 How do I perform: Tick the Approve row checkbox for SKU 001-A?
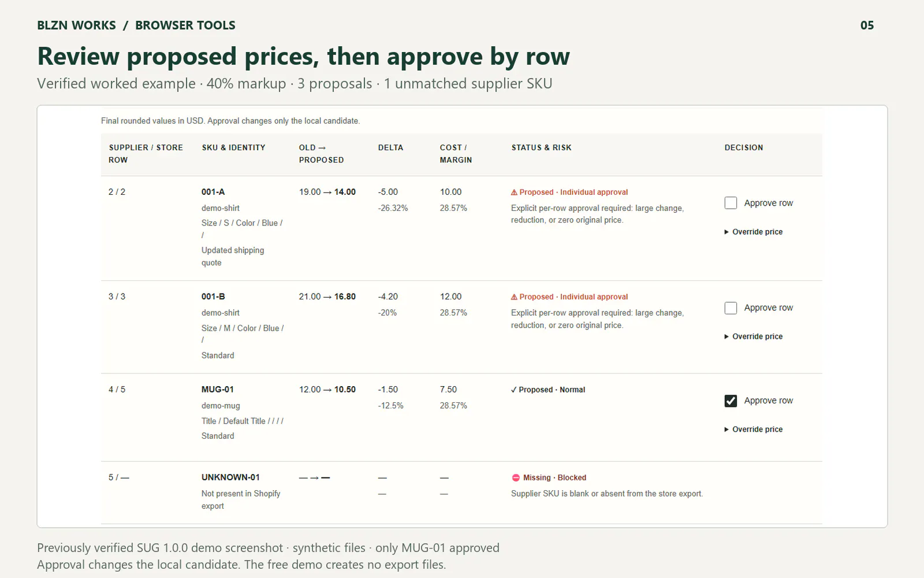[731, 203]
